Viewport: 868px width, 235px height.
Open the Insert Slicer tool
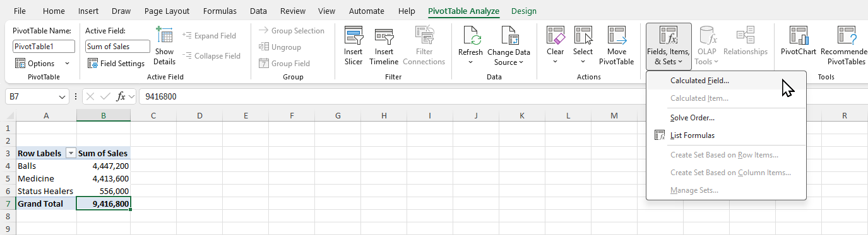354,47
